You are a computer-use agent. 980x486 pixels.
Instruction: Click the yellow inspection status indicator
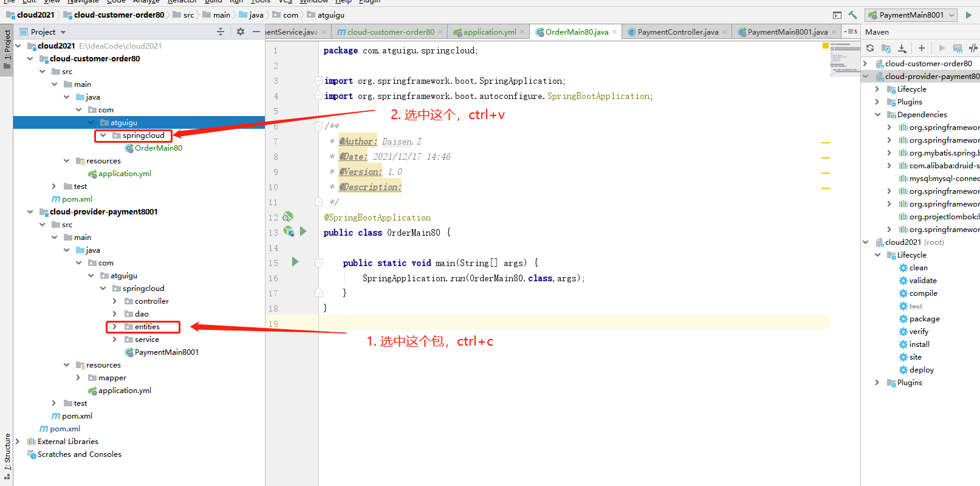825,46
